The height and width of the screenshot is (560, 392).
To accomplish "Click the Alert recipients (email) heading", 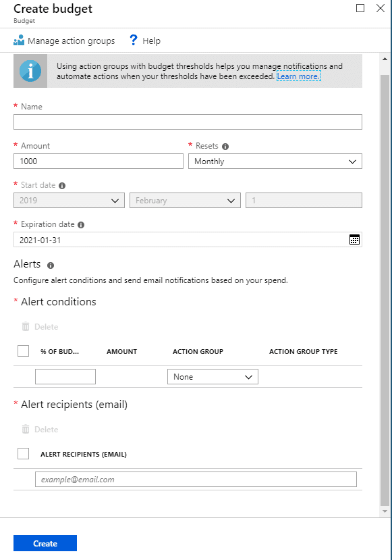I will [74, 405].
